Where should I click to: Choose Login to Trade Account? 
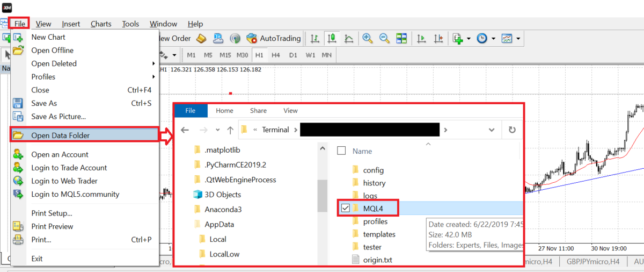(85, 168)
